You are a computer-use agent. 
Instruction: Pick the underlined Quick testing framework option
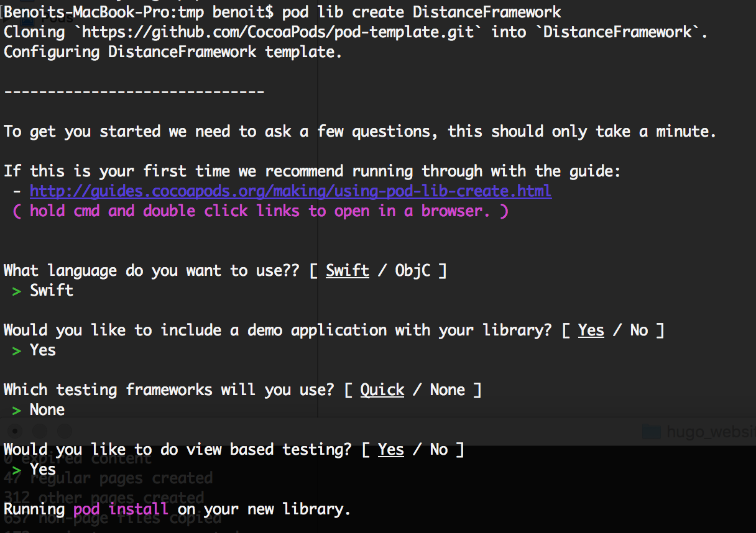coord(382,389)
